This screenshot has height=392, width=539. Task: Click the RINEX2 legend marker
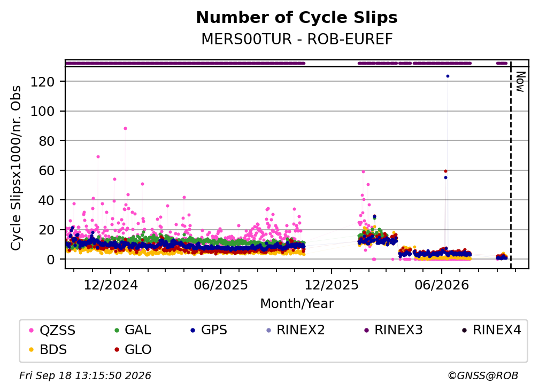coord(269,330)
